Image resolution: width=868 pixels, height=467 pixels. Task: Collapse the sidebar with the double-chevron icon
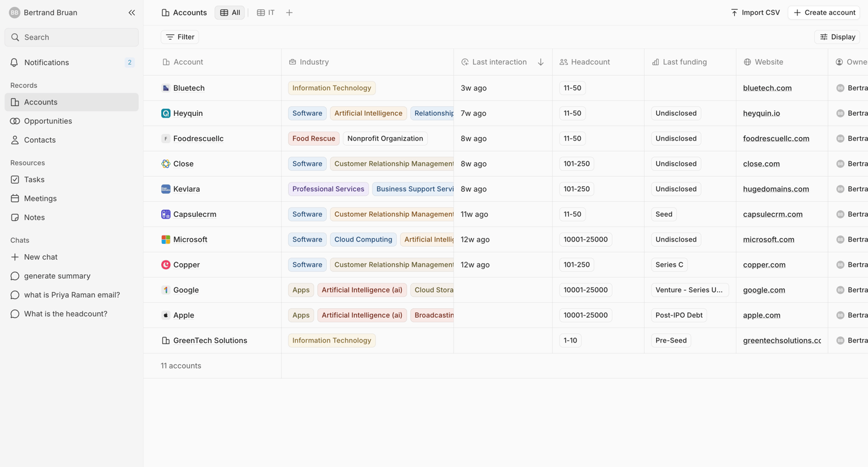coord(131,13)
